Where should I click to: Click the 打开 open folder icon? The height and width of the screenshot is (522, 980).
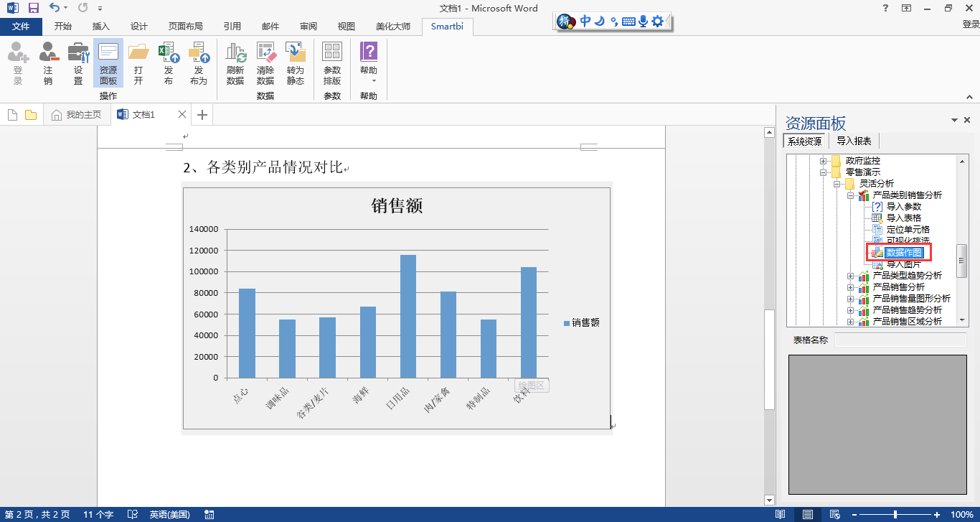(x=138, y=63)
